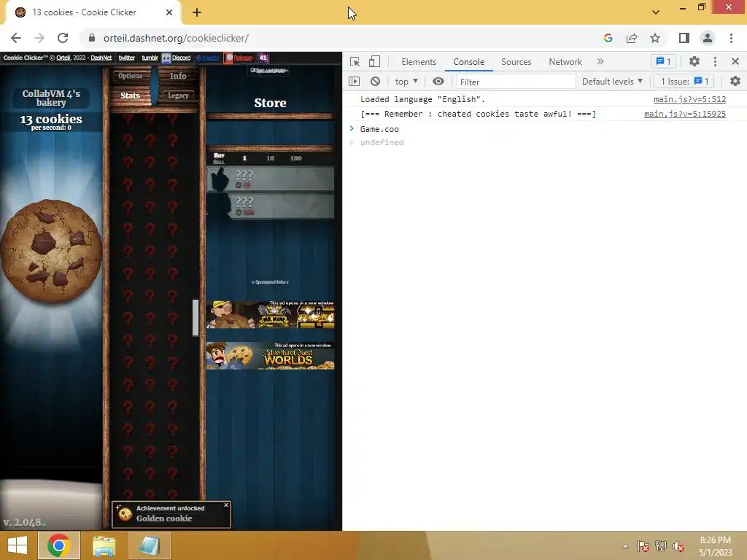Open main.js?v=5:512 source link
Screen dimensions: 747x560
689,99
